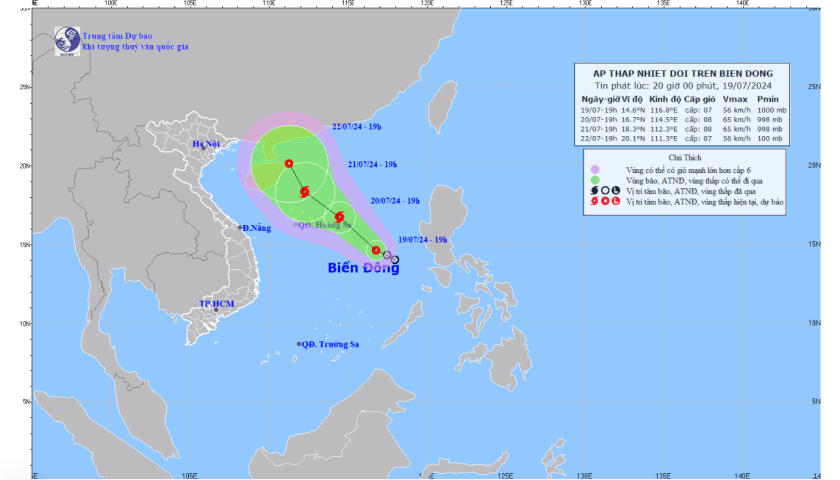
Task: Select the red storm marker for 20/07/24
Action: [x=339, y=217]
